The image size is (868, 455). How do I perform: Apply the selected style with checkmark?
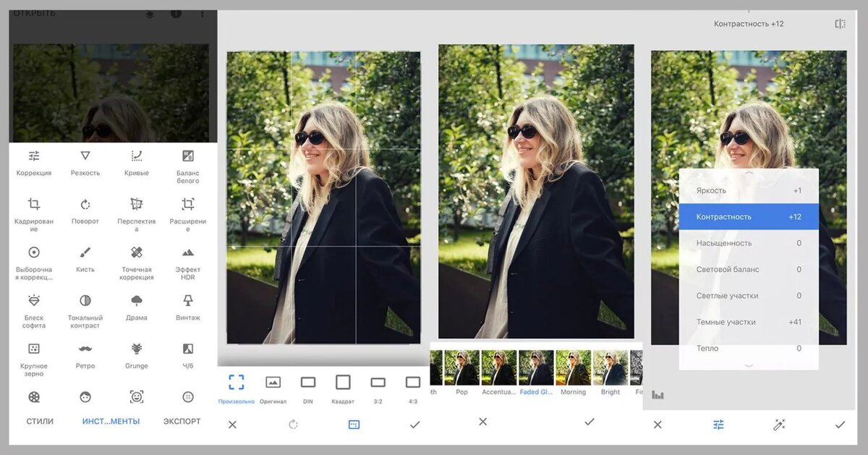(590, 421)
